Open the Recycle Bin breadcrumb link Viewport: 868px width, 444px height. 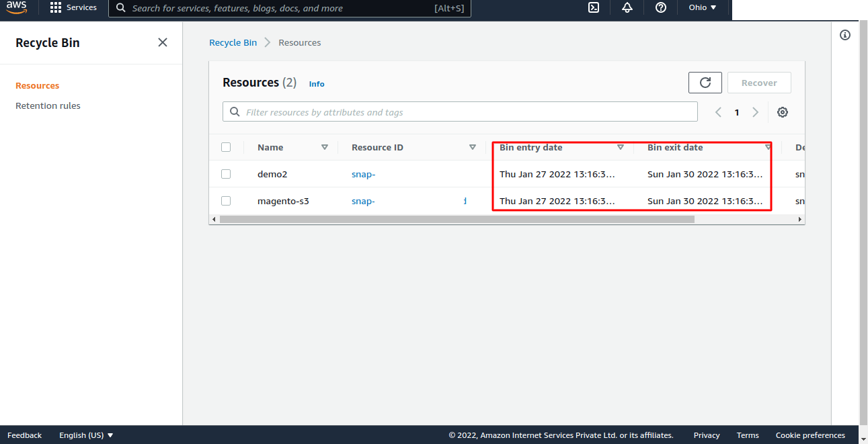point(233,42)
